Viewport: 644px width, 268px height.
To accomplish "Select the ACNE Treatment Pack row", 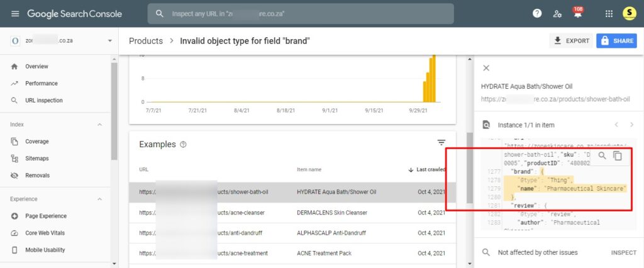I will pyautogui.click(x=292, y=253).
